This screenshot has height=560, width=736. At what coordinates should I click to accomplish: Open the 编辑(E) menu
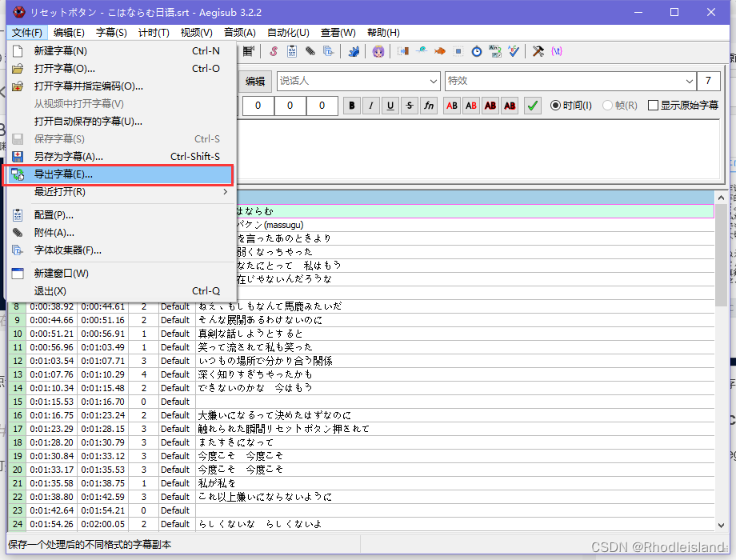pyautogui.click(x=69, y=32)
